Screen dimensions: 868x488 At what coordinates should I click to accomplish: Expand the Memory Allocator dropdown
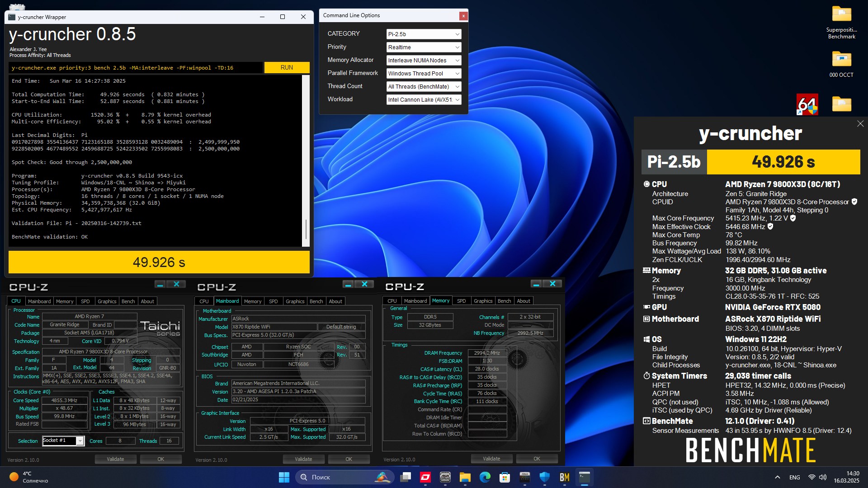tap(424, 60)
